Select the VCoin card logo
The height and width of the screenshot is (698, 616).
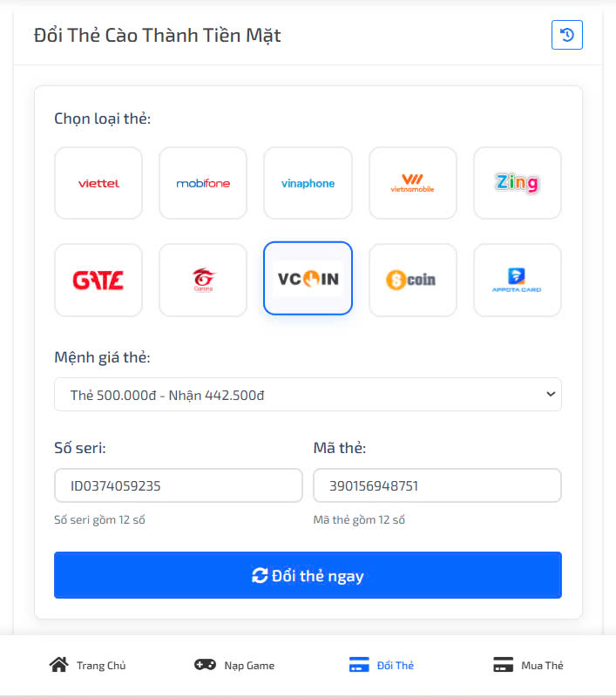(x=308, y=280)
